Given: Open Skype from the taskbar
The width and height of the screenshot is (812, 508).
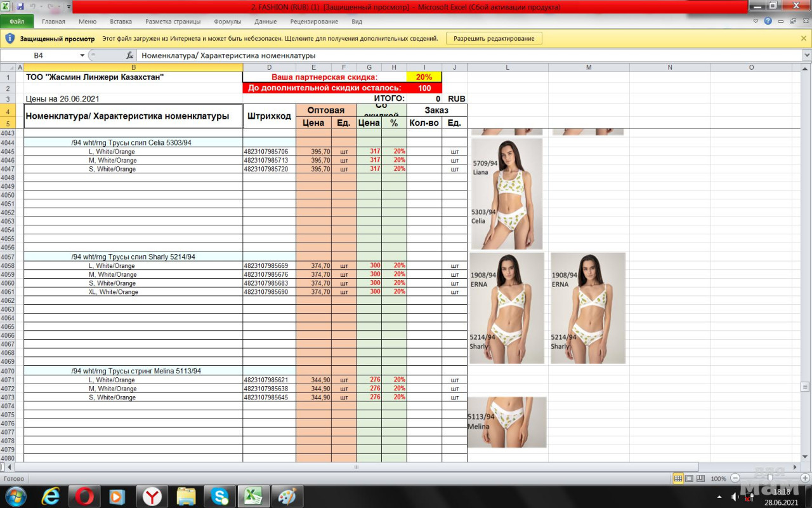Looking at the screenshot, I should [x=220, y=495].
